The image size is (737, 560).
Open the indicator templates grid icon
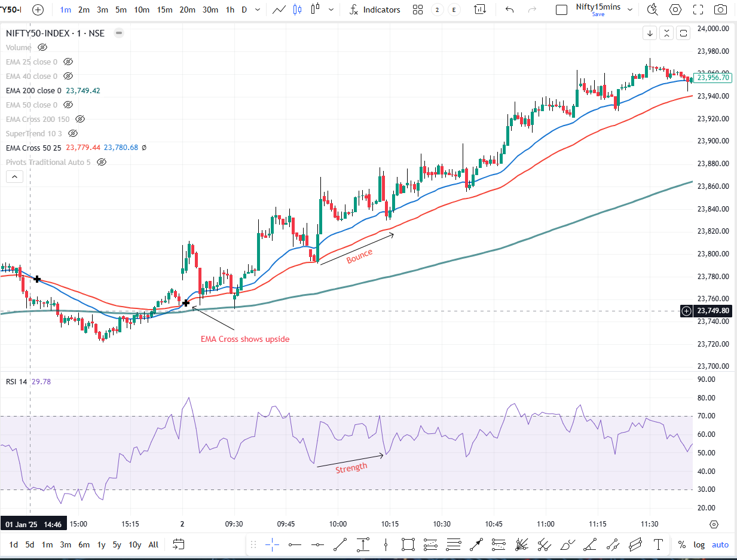tap(418, 10)
